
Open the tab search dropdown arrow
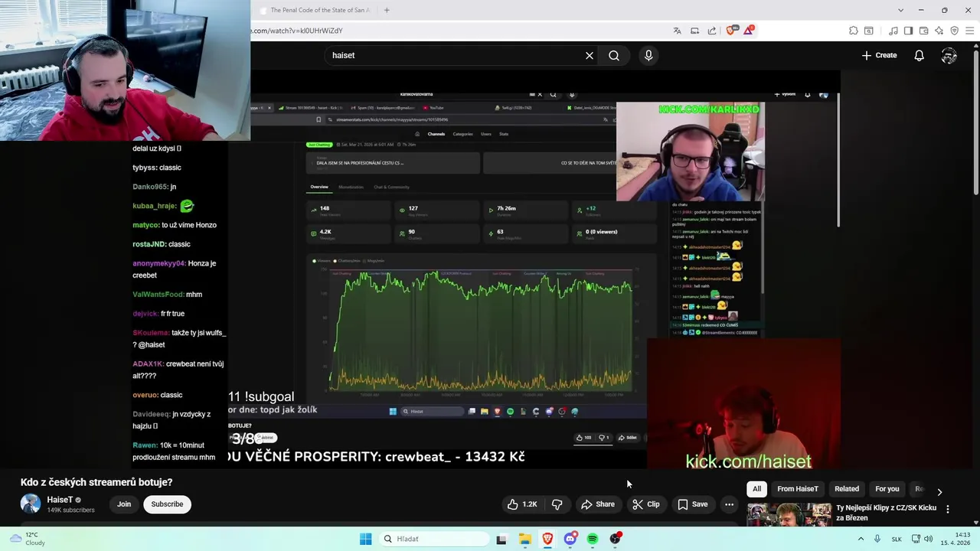[900, 10]
